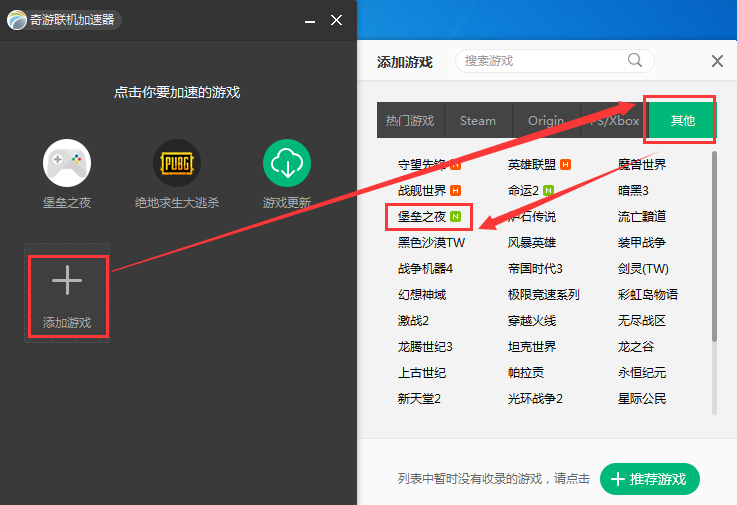Select 装甲战争 game entry

[642, 243]
